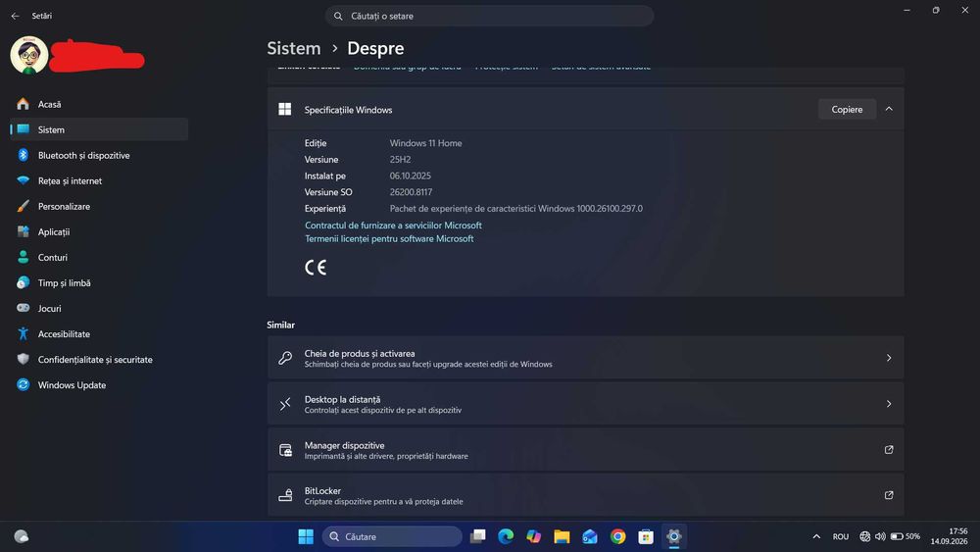Open Task View from the taskbar
The image size is (980, 552).
478,536
